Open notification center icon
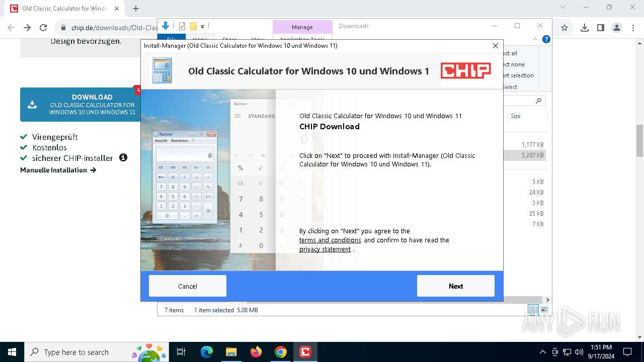 [x=627, y=352]
